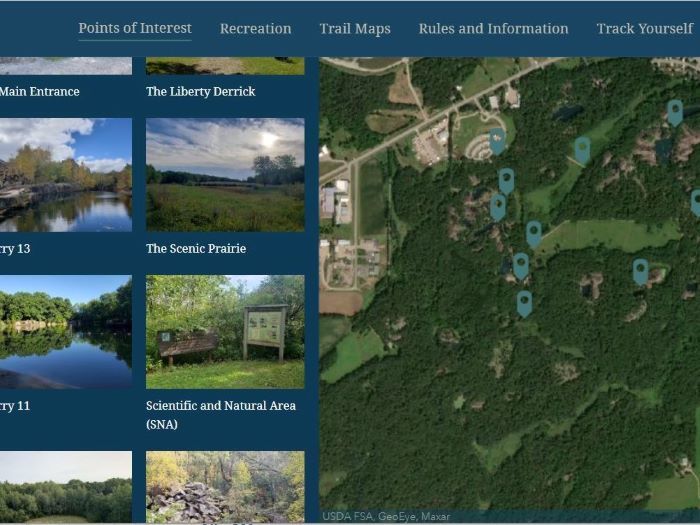Select the Quarry 13 caption text
700x525 pixels.
tap(15, 249)
